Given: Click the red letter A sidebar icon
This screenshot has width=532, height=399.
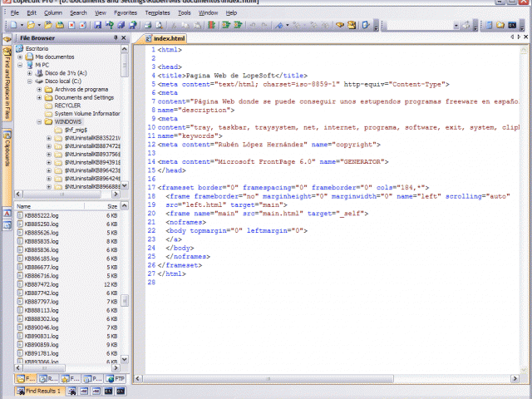Looking at the screenshot, I should pyautogui.click(x=7, y=214).
